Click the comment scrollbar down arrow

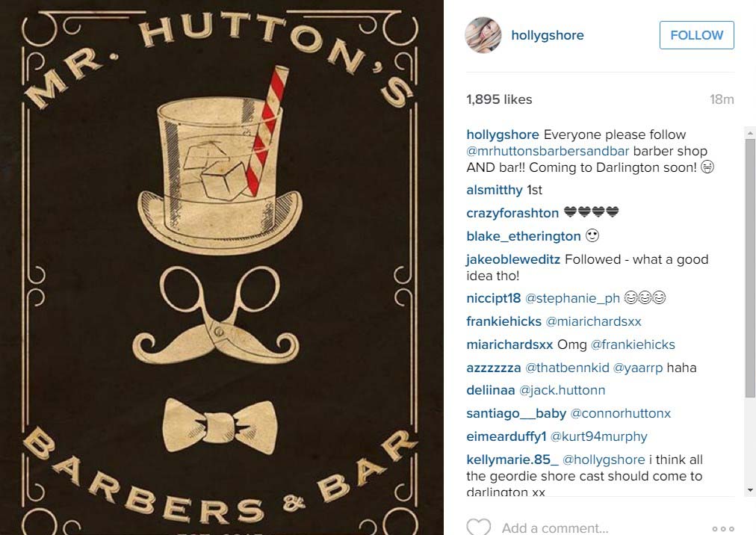pos(750,490)
